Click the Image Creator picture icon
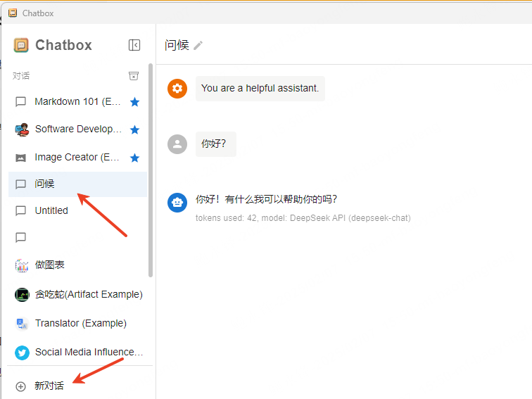Viewport: 532px width, 399px height. coord(20,158)
